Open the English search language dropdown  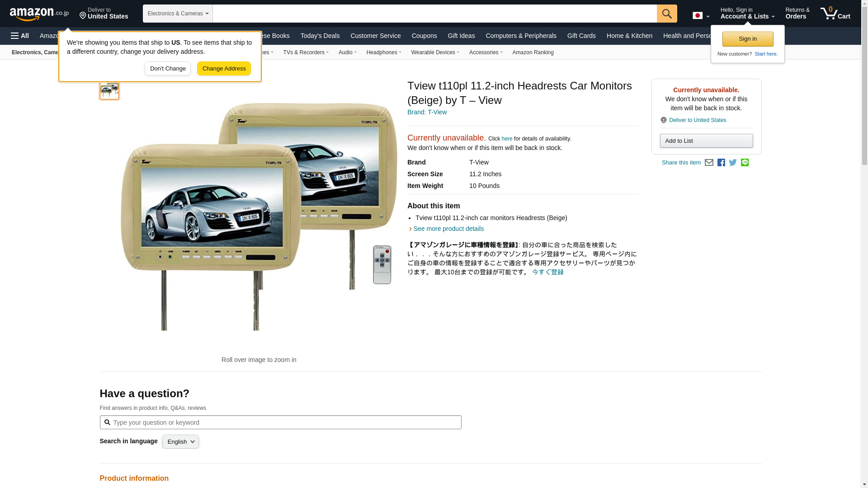(x=180, y=442)
